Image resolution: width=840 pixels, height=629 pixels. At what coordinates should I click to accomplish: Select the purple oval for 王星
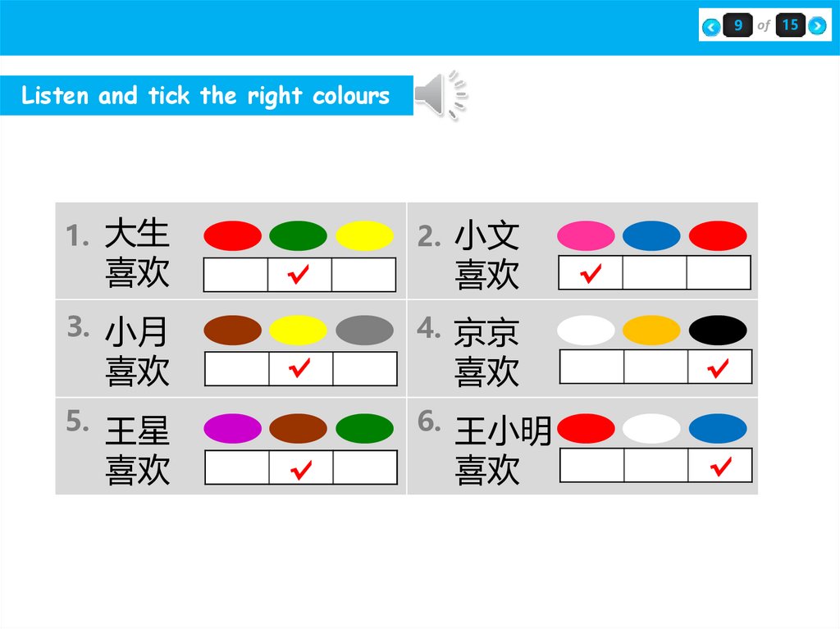click(233, 428)
